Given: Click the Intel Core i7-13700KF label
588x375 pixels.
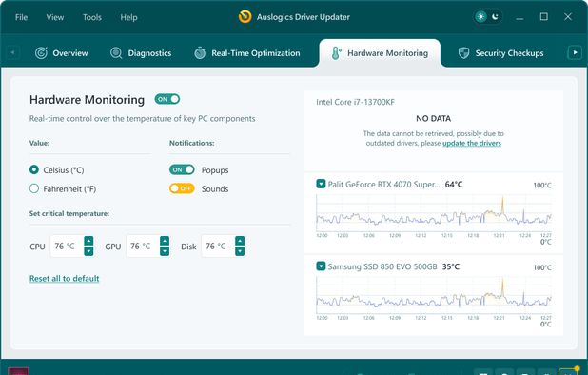Looking at the screenshot, I should (355, 102).
